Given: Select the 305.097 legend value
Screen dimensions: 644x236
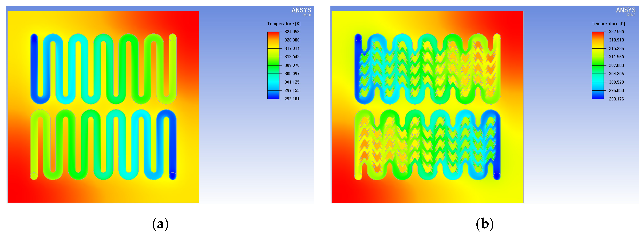Looking at the screenshot, I should click(x=292, y=74).
